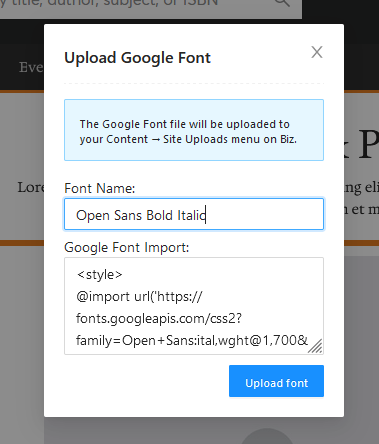Click the Upload font button

[x=276, y=381]
